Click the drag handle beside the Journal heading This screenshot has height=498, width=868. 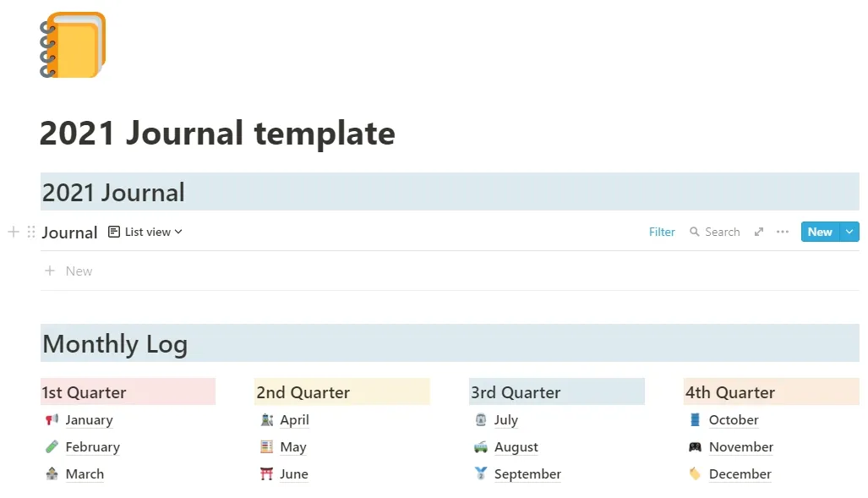(x=30, y=231)
